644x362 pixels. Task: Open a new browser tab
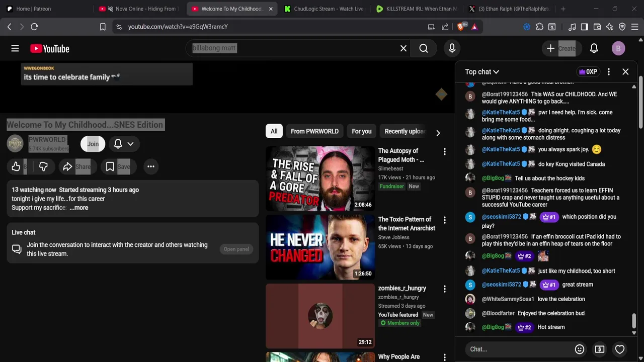(x=563, y=9)
